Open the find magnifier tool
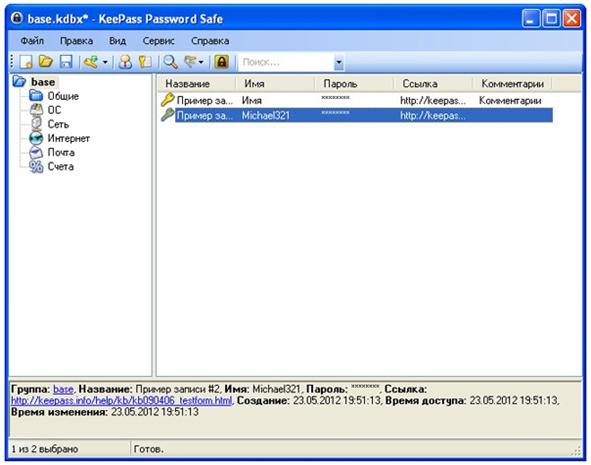 pos(170,62)
